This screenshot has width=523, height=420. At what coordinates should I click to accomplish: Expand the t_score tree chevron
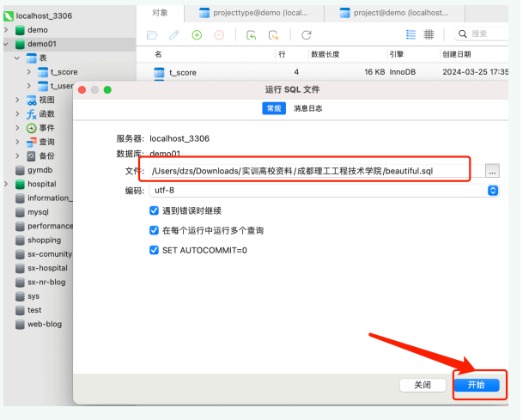(28, 72)
